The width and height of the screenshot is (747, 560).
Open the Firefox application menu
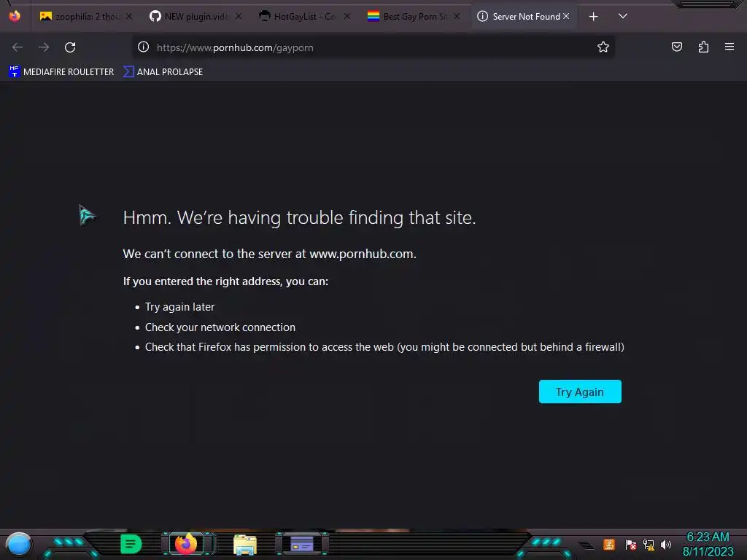[x=729, y=47]
